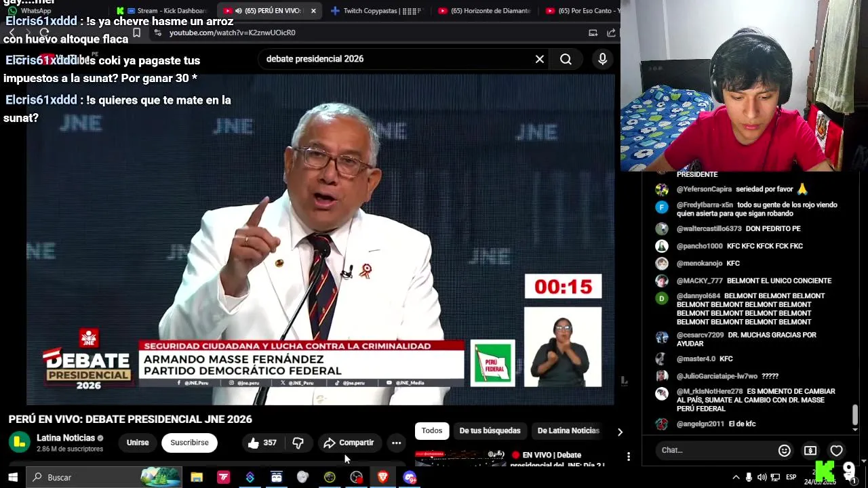868x488 pixels.
Task: Open the Windows Start menu
Action: pyautogui.click(x=13, y=477)
